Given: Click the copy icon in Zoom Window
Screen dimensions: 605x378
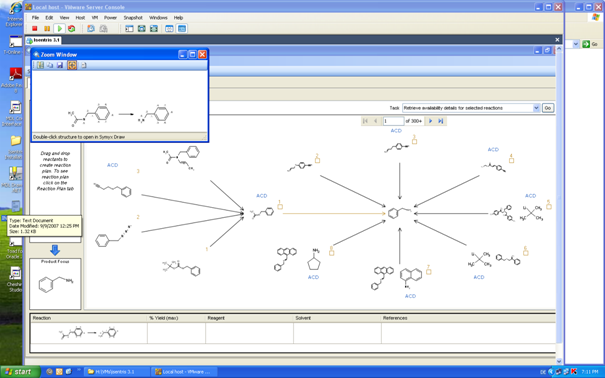Looking at the screenshot, I should 50,65.
